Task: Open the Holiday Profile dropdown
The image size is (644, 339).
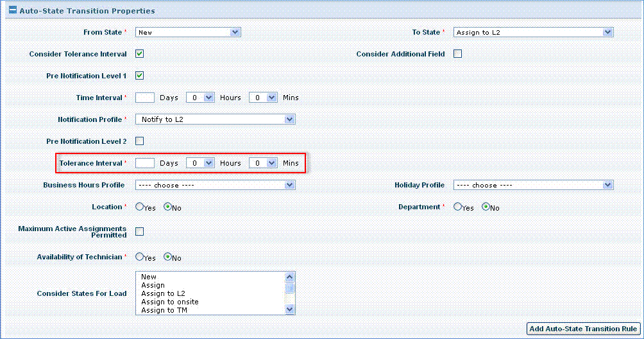Action: [533, 185]
